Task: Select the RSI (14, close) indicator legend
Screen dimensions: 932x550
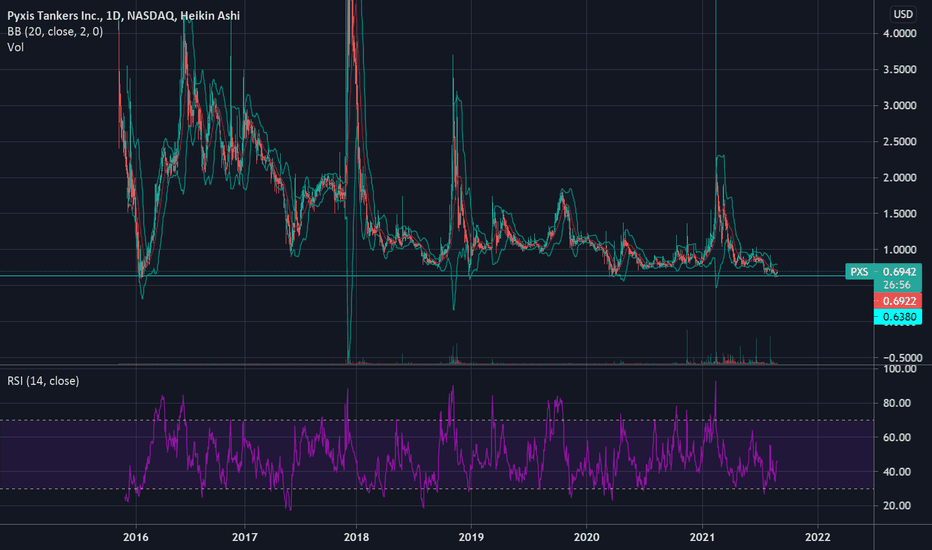Action: point(43,381)
